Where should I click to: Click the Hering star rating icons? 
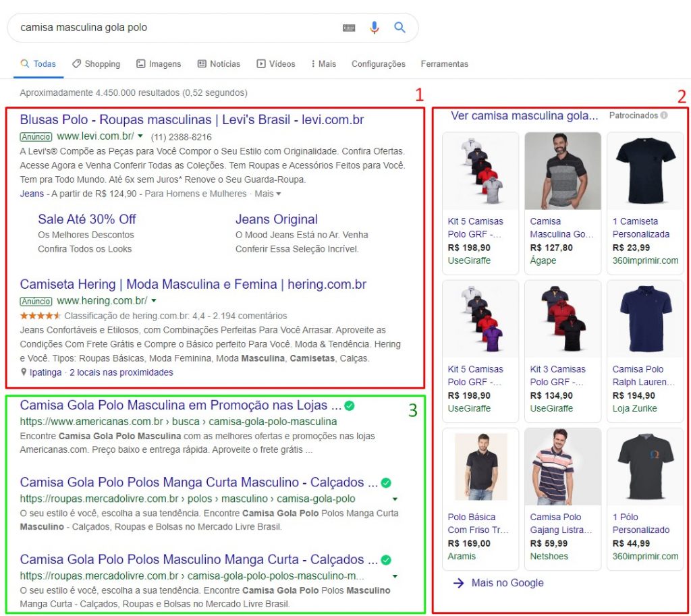tap(40, 316)
